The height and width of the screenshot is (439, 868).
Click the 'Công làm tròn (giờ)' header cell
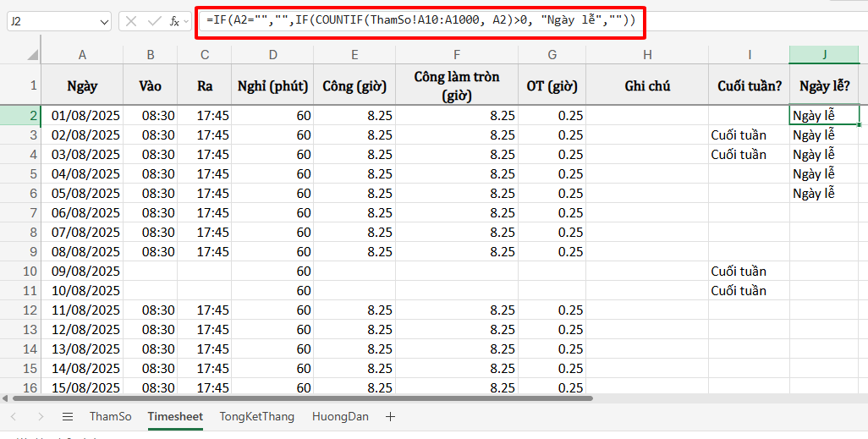(x=457, y=85)
